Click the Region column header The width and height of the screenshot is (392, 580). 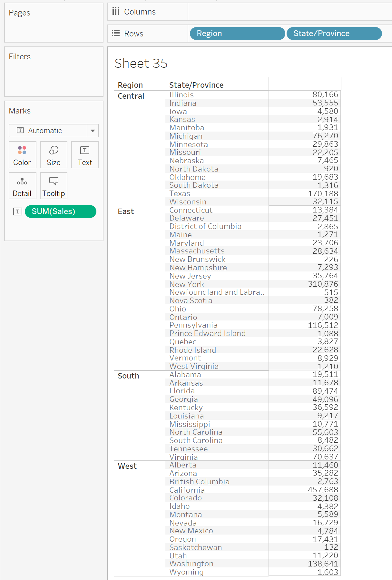pyautogui.click(x=130, y=85)
